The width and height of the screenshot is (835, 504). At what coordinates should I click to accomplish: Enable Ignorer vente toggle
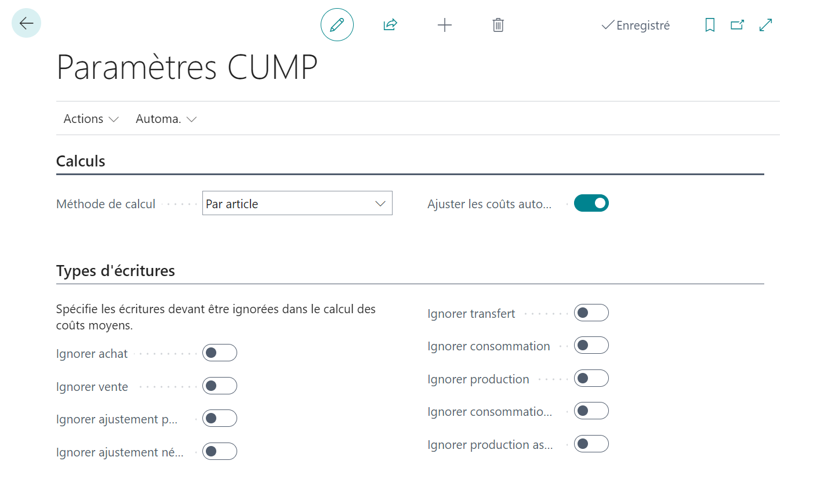coord(220,386)
